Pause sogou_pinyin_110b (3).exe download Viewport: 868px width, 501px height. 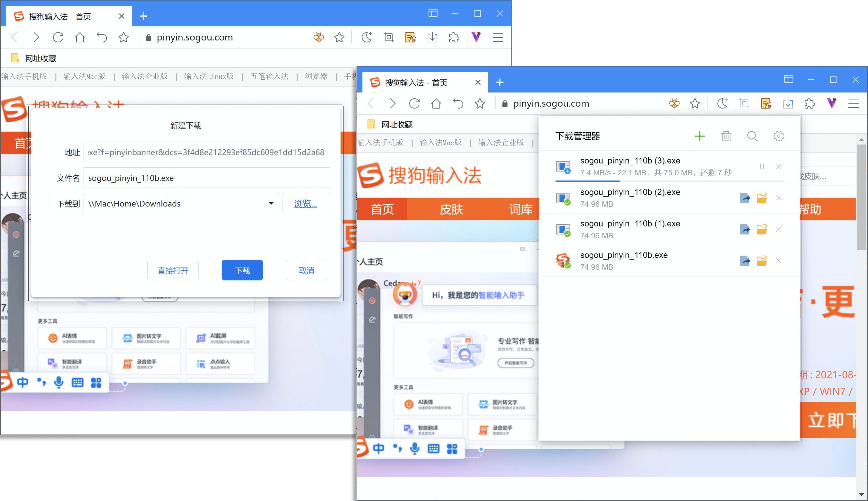tap(762, 167)
